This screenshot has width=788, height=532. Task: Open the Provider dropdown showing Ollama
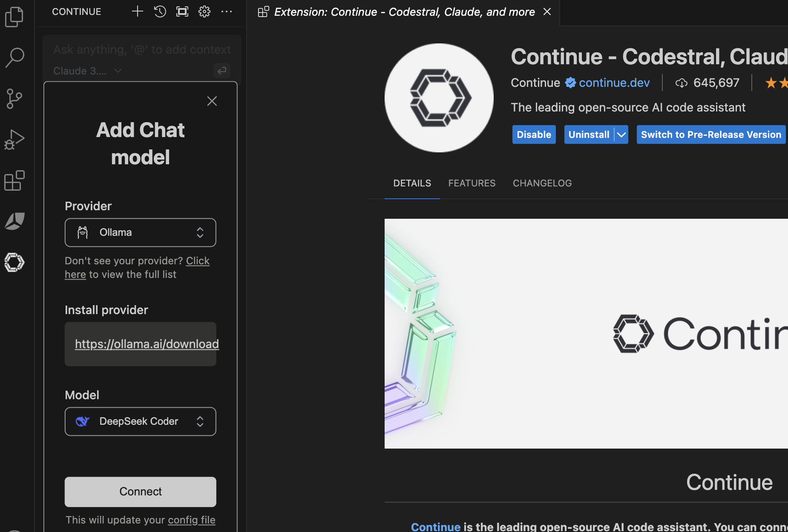click(x=141, y=232)
